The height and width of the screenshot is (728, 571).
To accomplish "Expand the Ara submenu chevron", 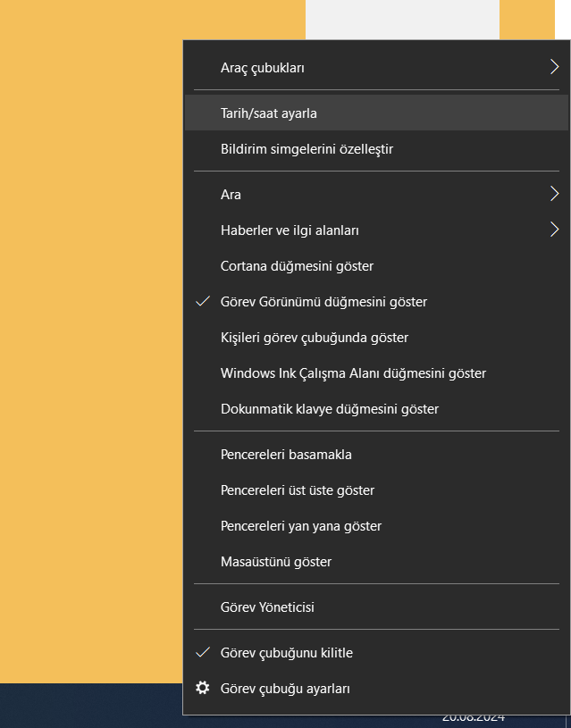I will 554,194.
